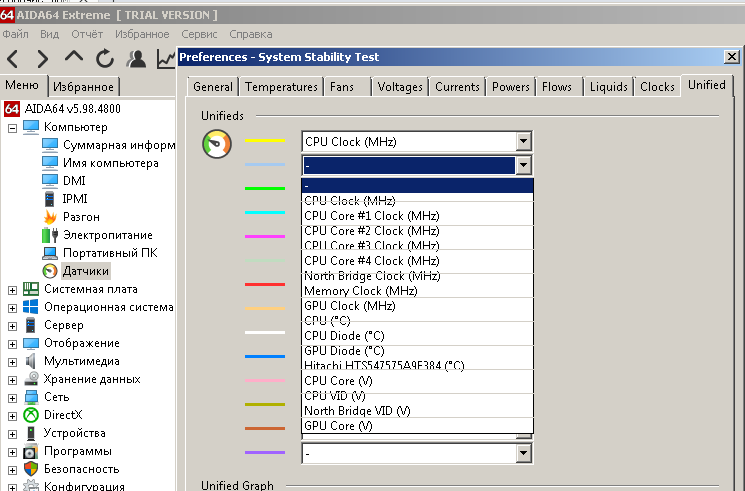Choose Memory Clock (MHz) in list

[417, 291]
